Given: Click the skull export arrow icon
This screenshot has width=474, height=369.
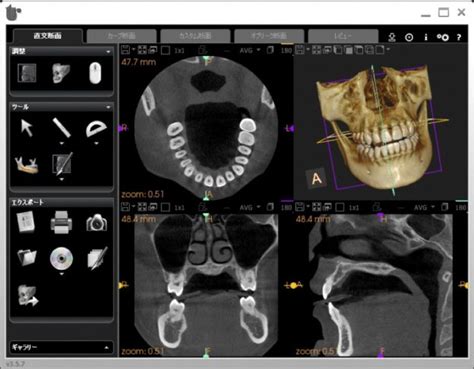Looking at the screenshot, I should pyautogui.click(x=28, y=295).
